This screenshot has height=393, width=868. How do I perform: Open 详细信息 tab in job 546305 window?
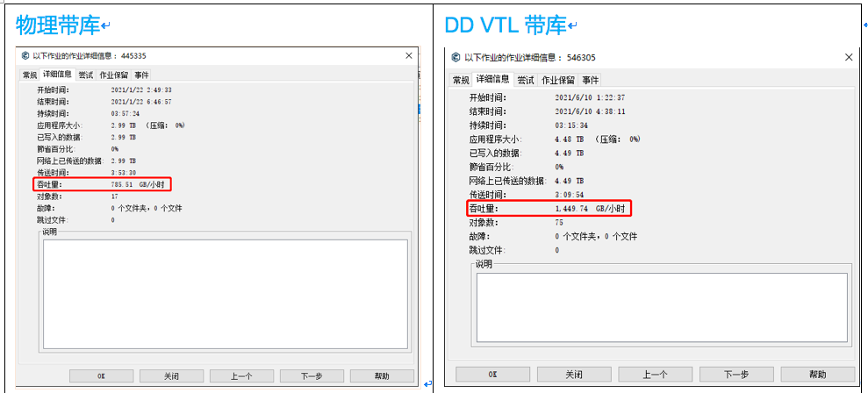click(492, 79)
